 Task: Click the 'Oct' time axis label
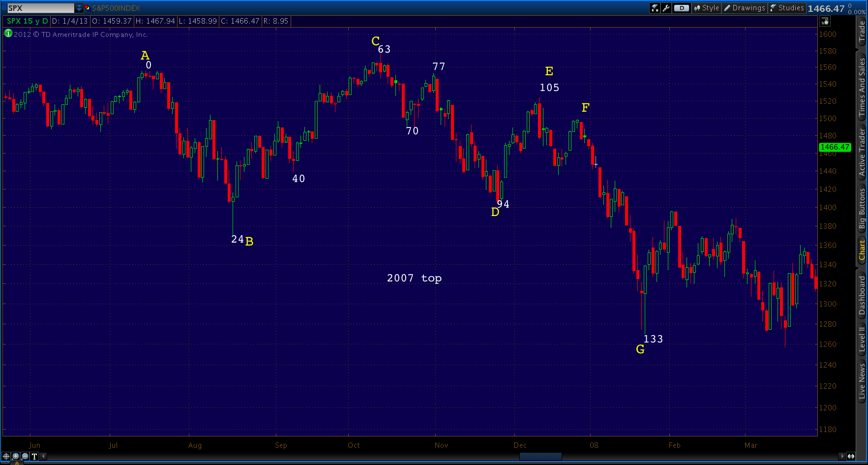pyautogui.click(x=354, y=445)
